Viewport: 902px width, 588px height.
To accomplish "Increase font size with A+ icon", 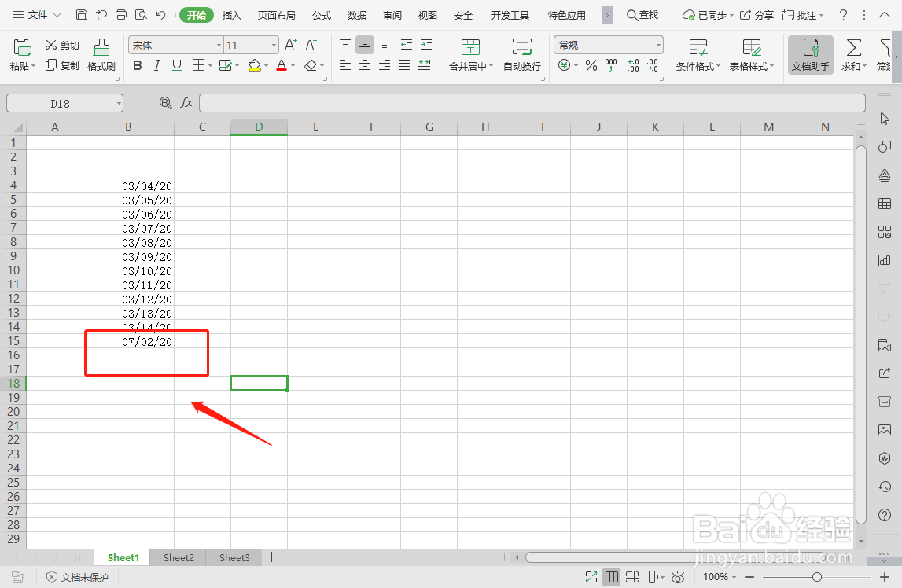I will pos(291,45).
